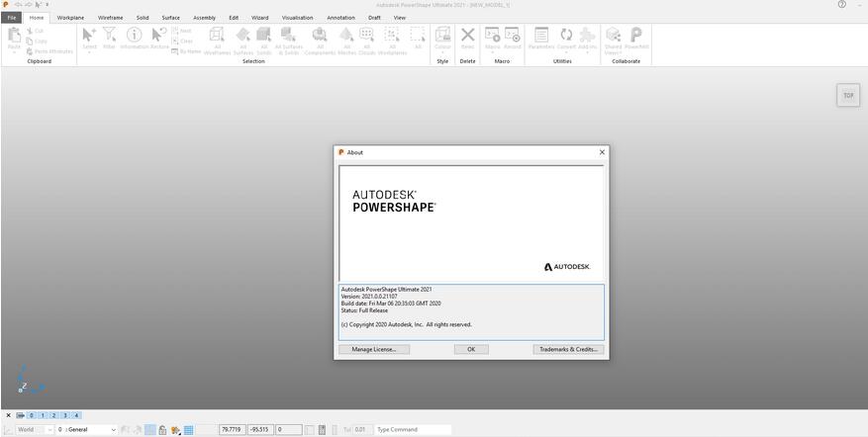Click the Convert utility icon
868x437 pixels.
tap(566, 35)
